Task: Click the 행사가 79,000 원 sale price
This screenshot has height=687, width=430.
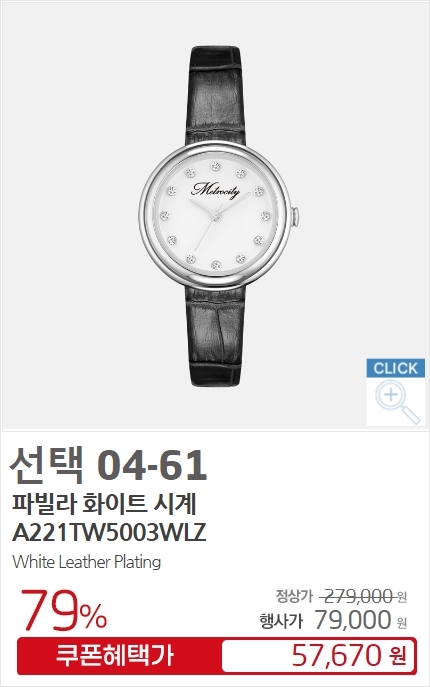Action: click(333, 620)
